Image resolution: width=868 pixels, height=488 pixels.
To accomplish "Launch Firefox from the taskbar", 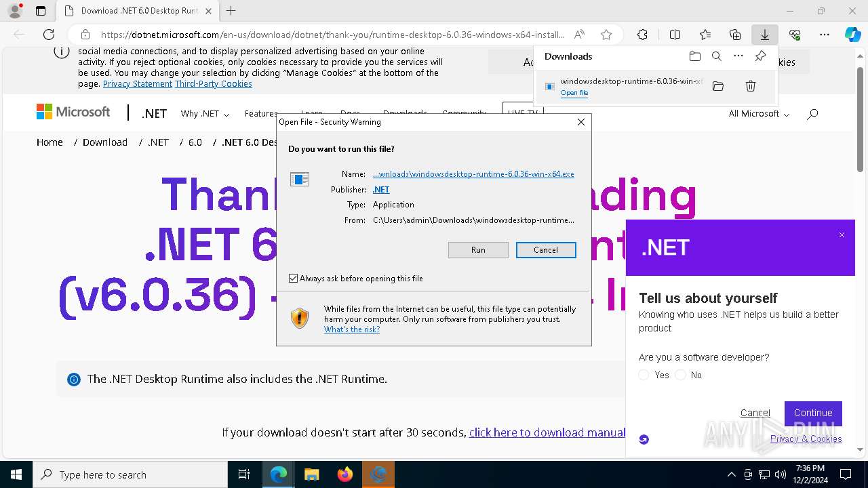I will pos(345,474).
